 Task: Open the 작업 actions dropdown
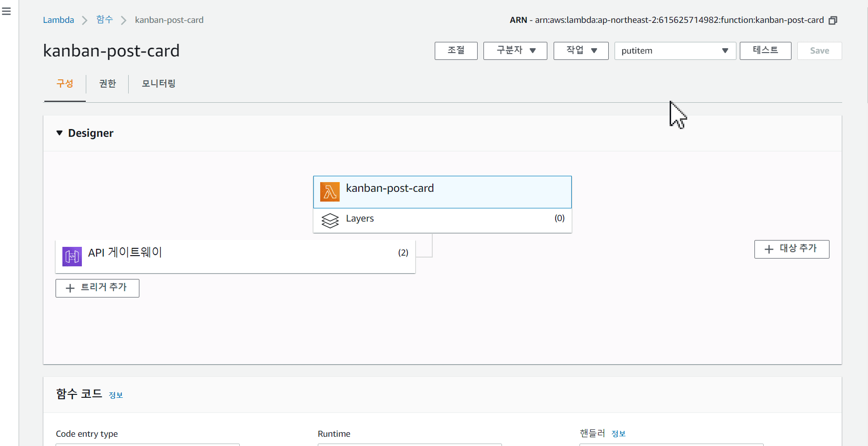click(x=581, y=51)
